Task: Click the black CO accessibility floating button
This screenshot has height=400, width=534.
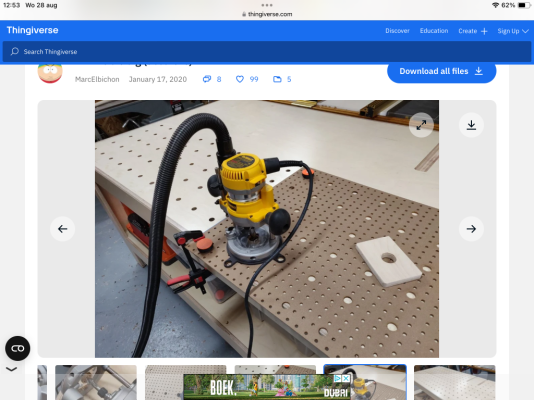Action: (x=18, y=348)
